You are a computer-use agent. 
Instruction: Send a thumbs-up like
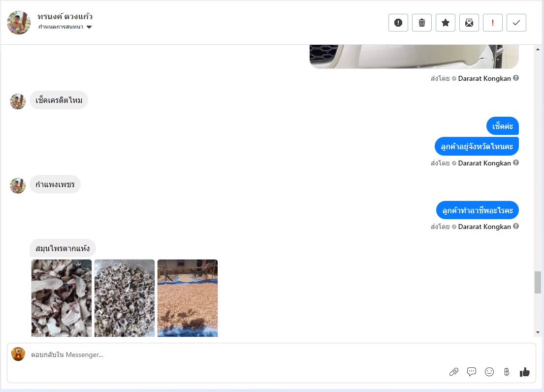click(x=524, y=372)
